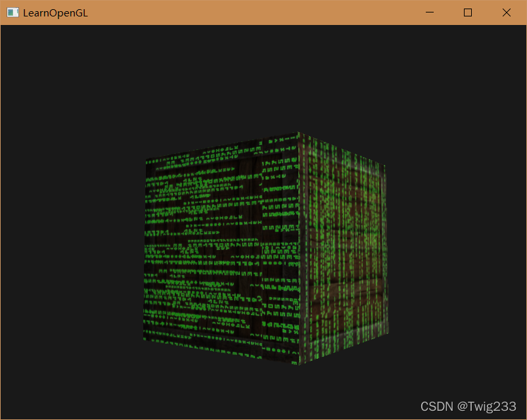Screen dimensions: 527x420
Task: Click the LearnOpenGL window icon
Action: point(12,12)
